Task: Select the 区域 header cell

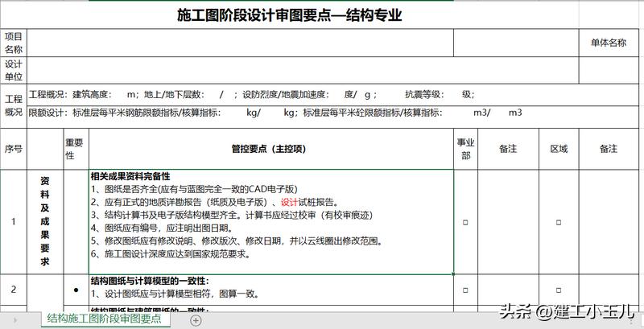Action: [x=559, y=149]
